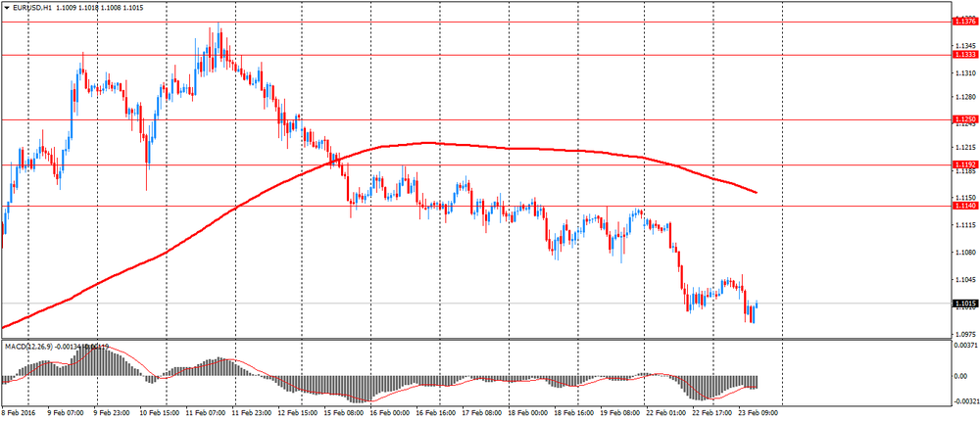Select the 1.1250 red price level tag
980x421 pixels.
tap(964, 119)
